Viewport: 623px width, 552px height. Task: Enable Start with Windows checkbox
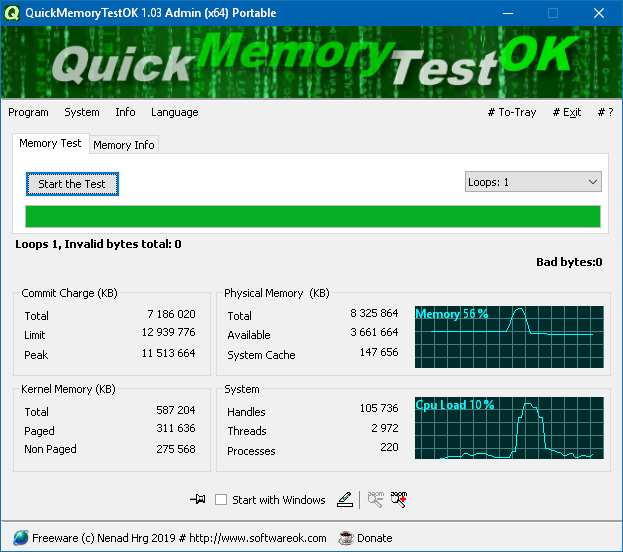coord(221,500)
